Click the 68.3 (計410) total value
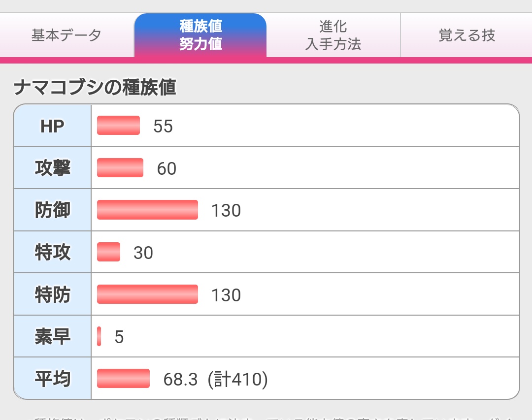This screenshot has width=532, height=420. point(215,380)
